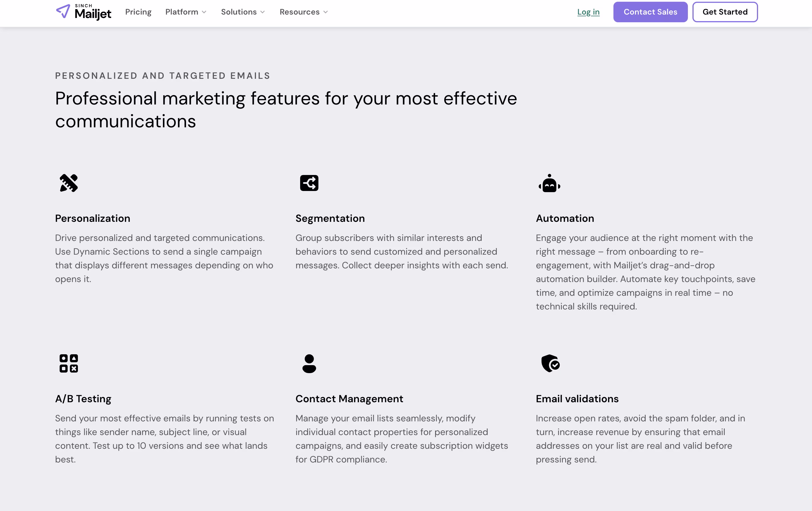Select the A/B Testing grid icon

pyautogui.click(x=69, y=364)
